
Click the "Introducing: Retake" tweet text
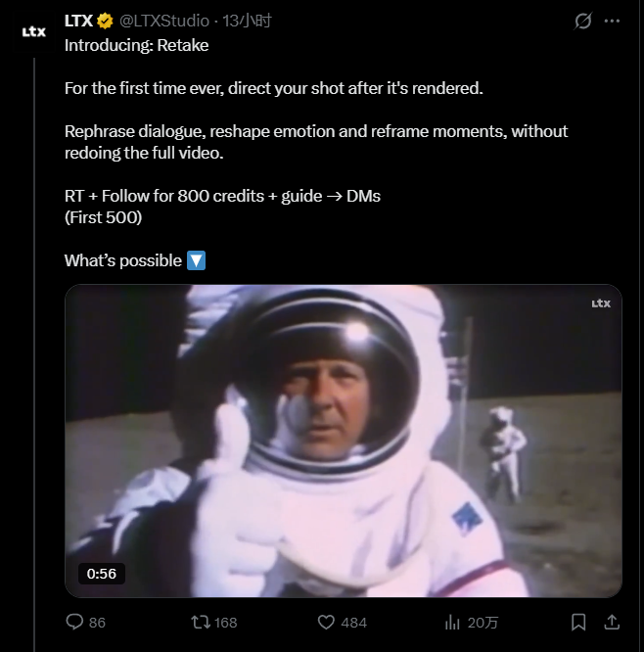point(136,45)
